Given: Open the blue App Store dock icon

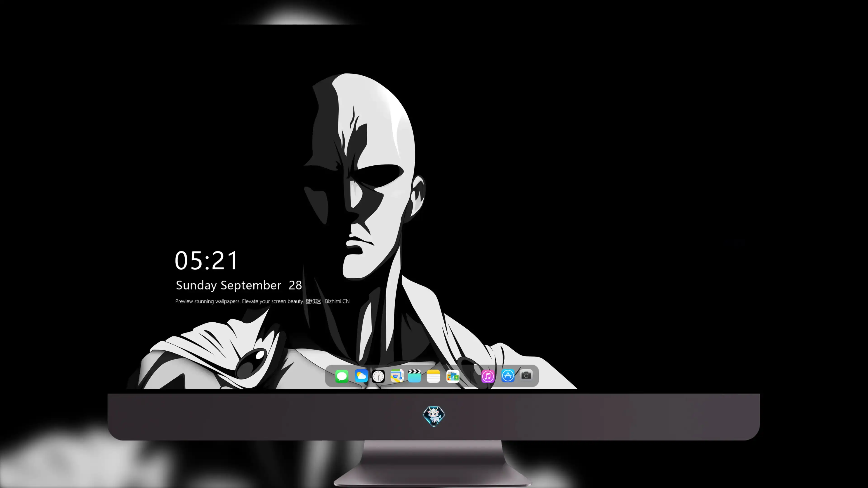Looking at the screenshot, I should (x=508, y=376).
